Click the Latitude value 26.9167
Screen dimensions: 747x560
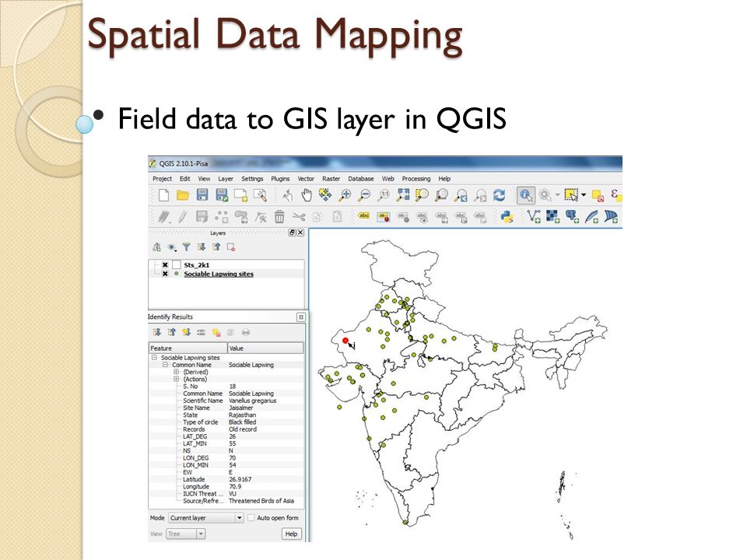[x=240, y=480]
